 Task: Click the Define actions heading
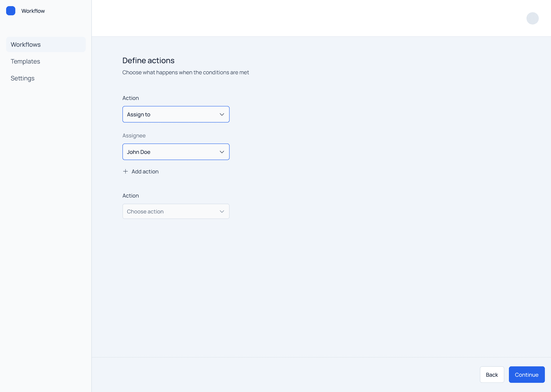(x=148, y=60)
